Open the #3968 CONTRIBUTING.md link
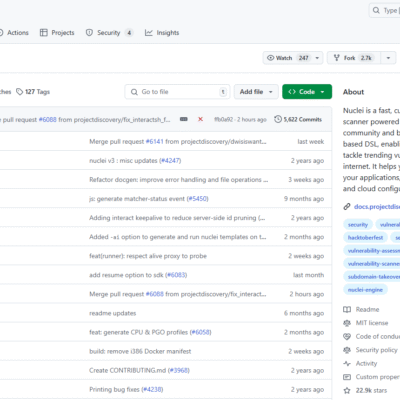 (x=179, y=370)
